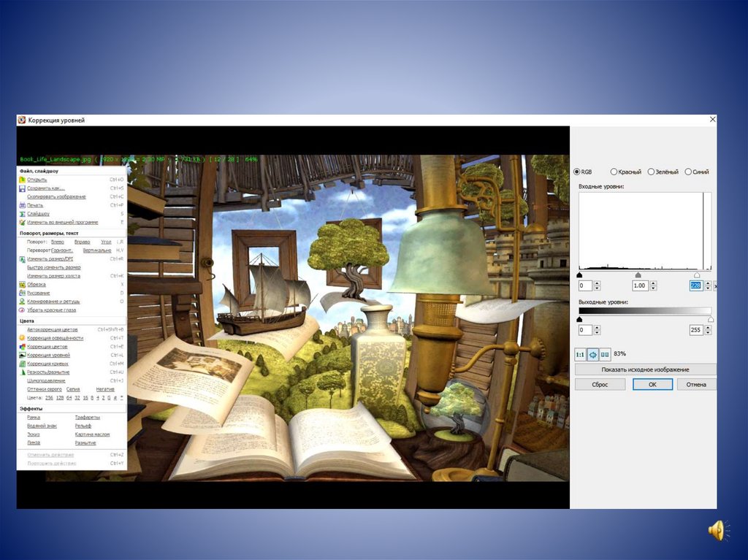Click the gray midtone slider handle
This screenshot has height=560, width=748.
click(638, 275)
